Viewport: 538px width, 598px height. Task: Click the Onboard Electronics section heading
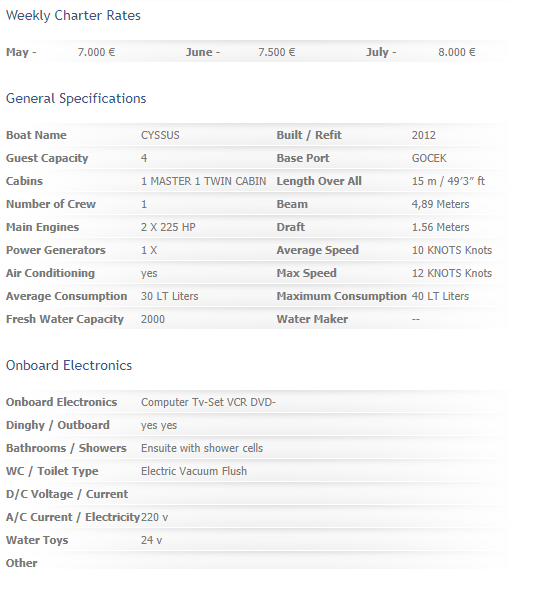pos(69,365)
